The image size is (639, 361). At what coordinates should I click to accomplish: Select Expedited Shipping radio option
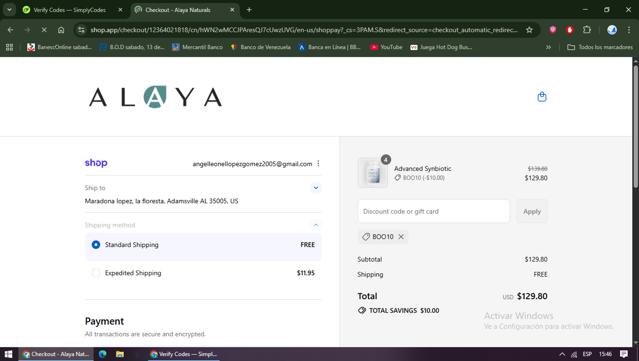pyautogui.click(x=96, y=273)
